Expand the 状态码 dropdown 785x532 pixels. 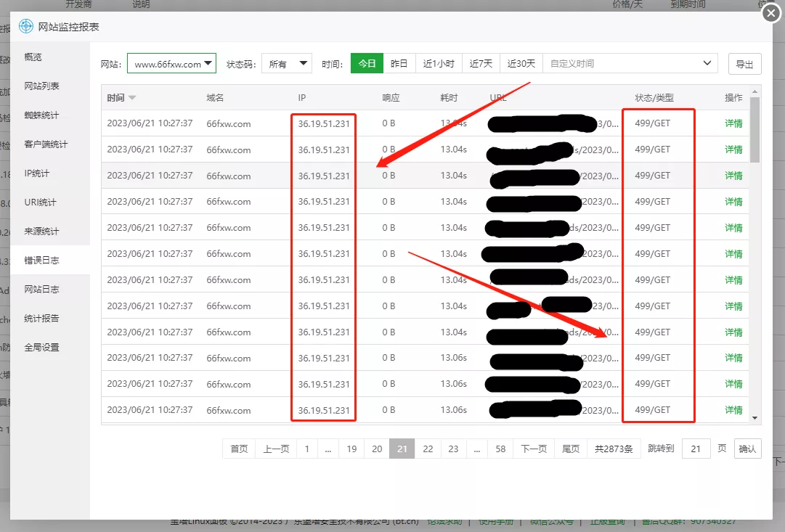(286, 64)
